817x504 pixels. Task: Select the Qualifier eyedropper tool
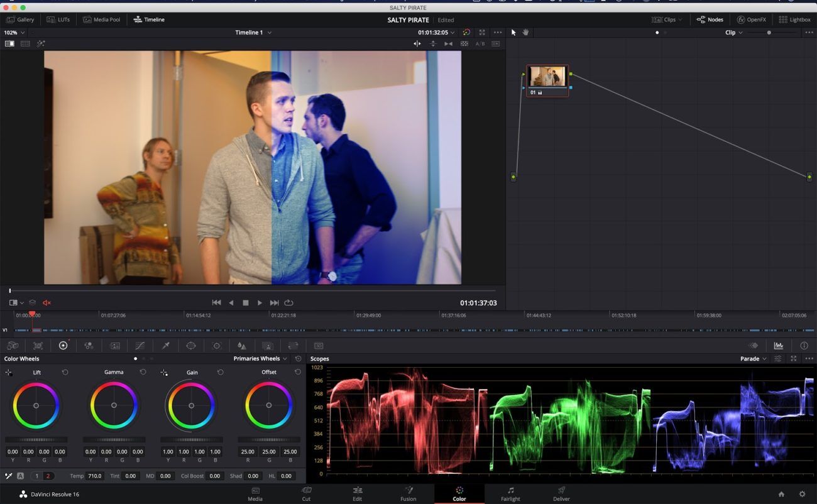165,346
